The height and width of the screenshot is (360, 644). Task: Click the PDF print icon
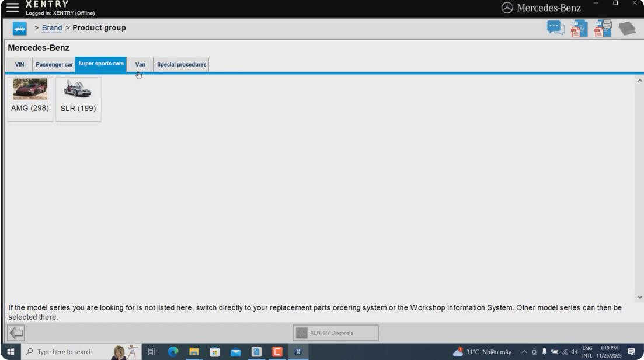point(603,29)
